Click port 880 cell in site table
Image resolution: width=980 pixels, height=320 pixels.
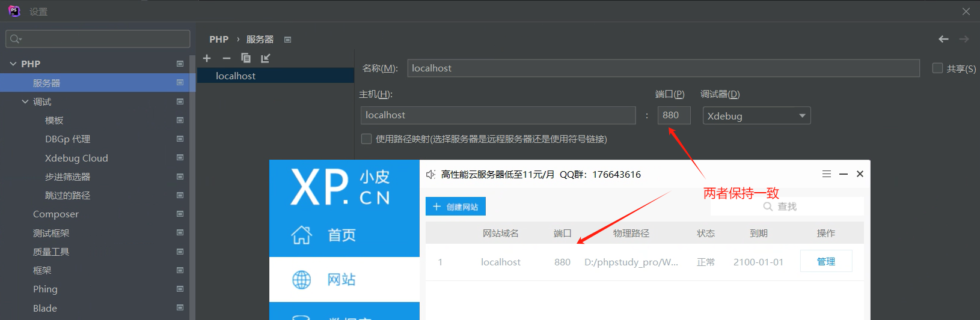562,262
